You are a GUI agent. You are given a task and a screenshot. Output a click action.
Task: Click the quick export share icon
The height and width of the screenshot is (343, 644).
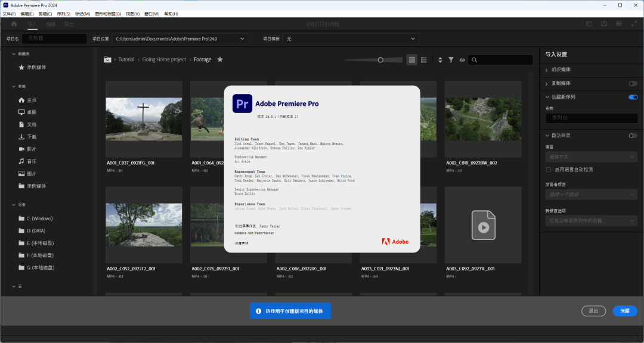pos(603,24)
